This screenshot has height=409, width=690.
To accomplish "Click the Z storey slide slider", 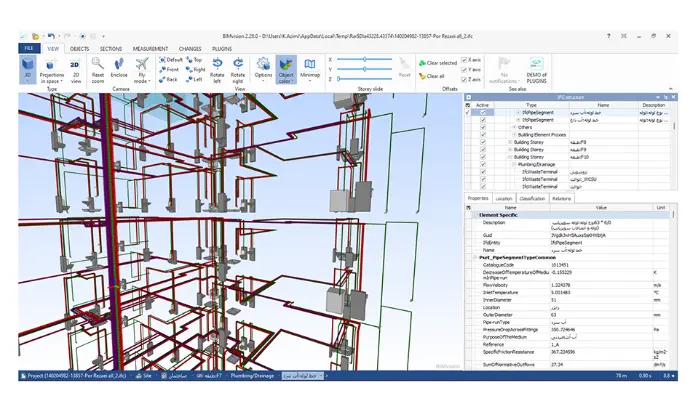I will click(364, 79).
